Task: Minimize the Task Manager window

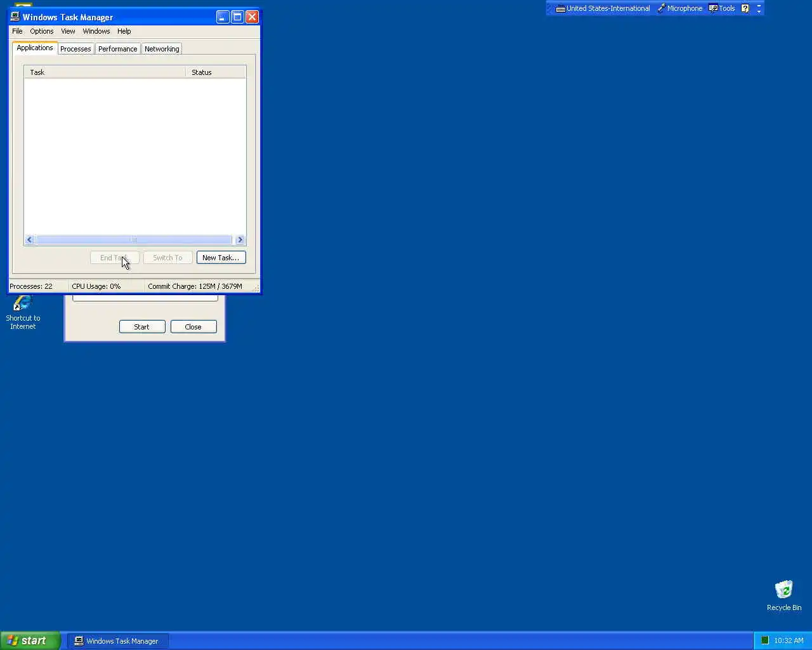Action: click(223, 17)
